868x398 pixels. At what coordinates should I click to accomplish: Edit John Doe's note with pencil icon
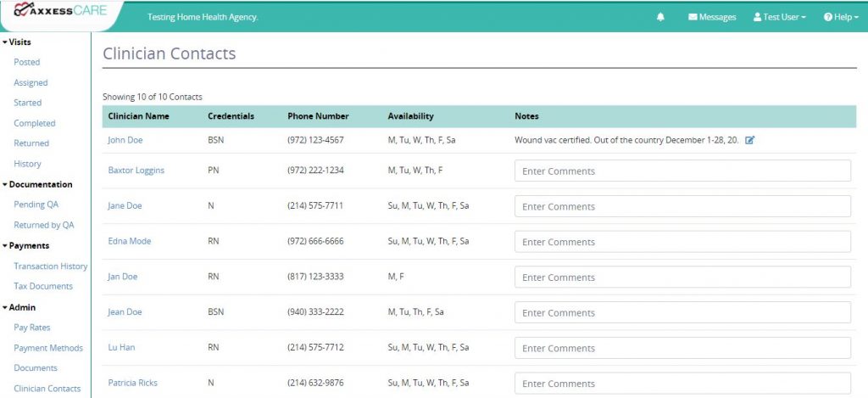click(750, 140)
